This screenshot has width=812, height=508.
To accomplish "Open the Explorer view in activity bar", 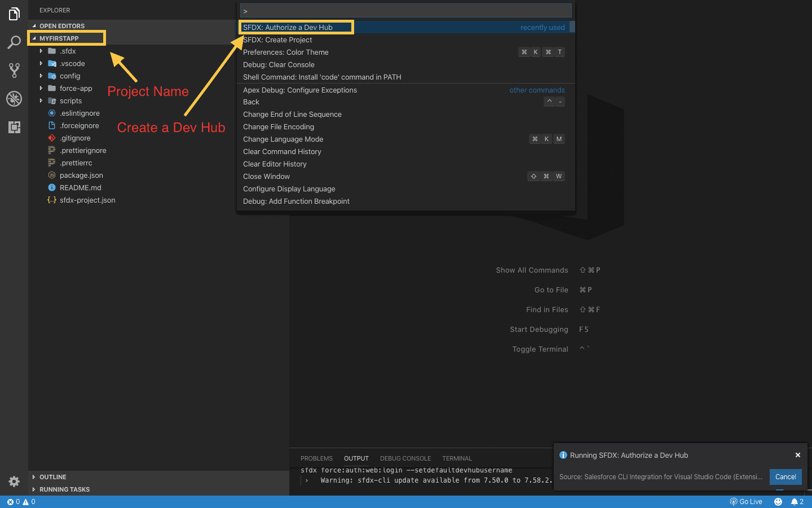I will tap(14, 14).
